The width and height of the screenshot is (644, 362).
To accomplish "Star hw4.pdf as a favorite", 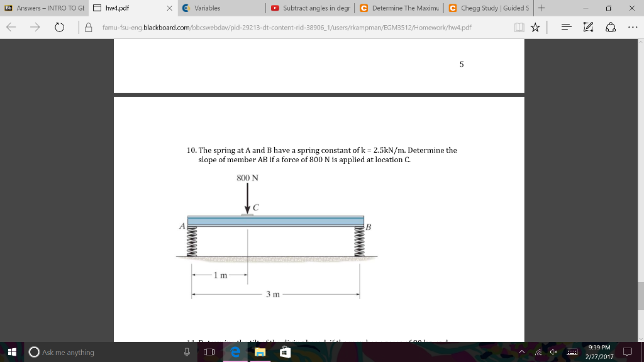I will 535,28.
